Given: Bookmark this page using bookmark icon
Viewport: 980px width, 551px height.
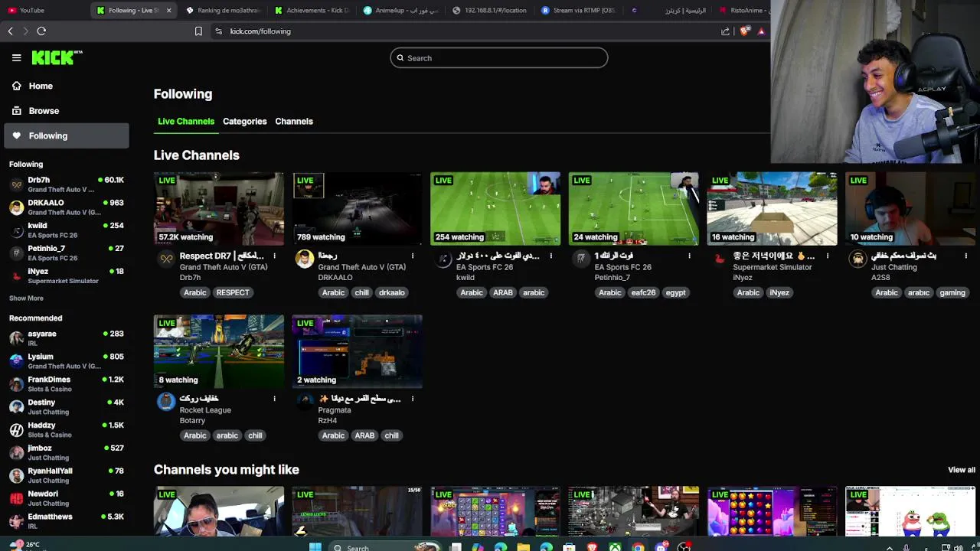Looking at the screenshot, I should tap(198, 31).
